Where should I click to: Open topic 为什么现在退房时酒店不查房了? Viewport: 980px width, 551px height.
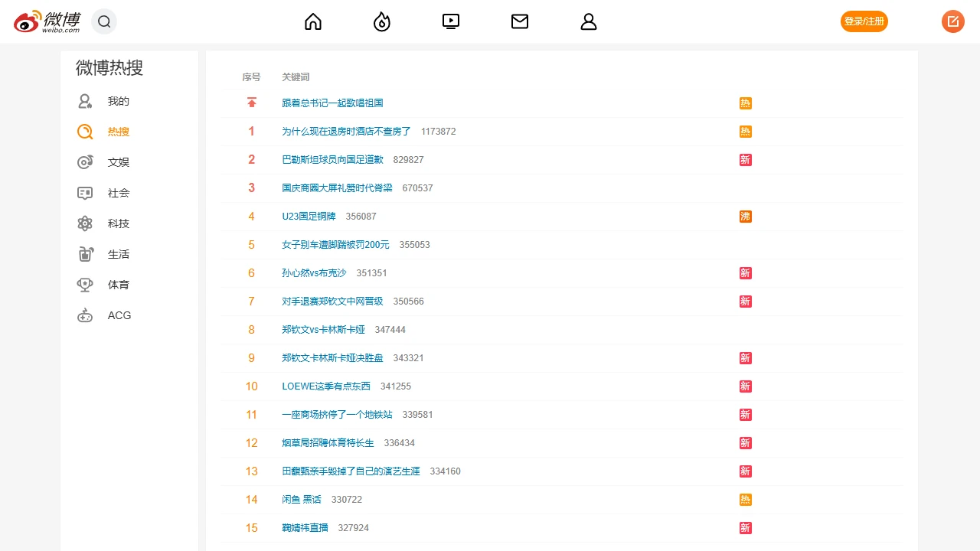[x=346, y=132]
